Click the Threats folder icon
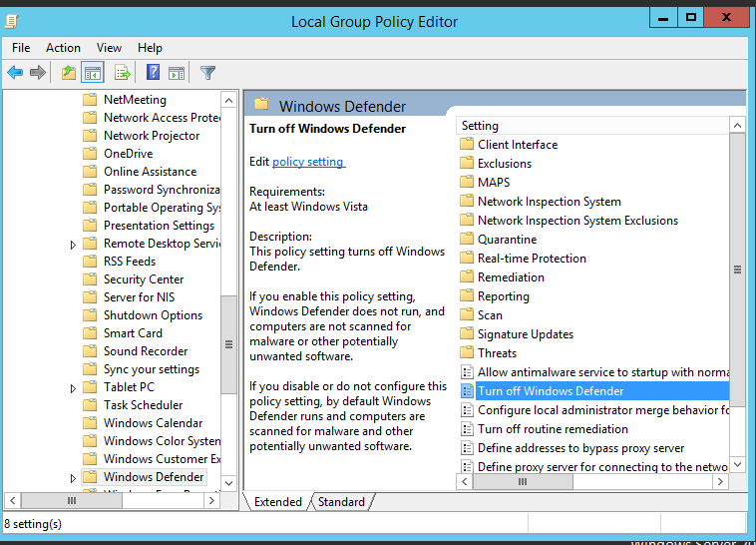 [467, 352]
